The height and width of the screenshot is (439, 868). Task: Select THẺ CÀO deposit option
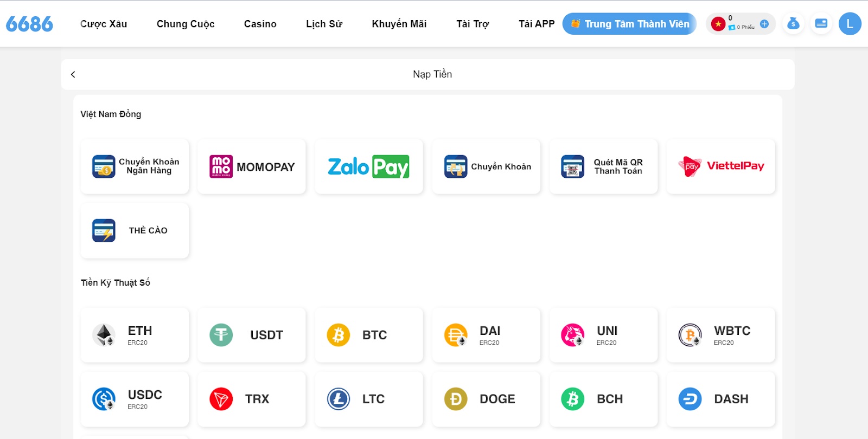tap(135, 230)
